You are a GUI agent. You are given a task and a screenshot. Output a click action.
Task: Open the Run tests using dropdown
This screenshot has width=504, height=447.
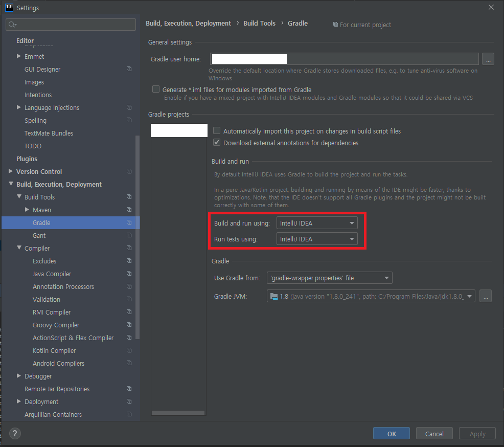coord(317,239)
